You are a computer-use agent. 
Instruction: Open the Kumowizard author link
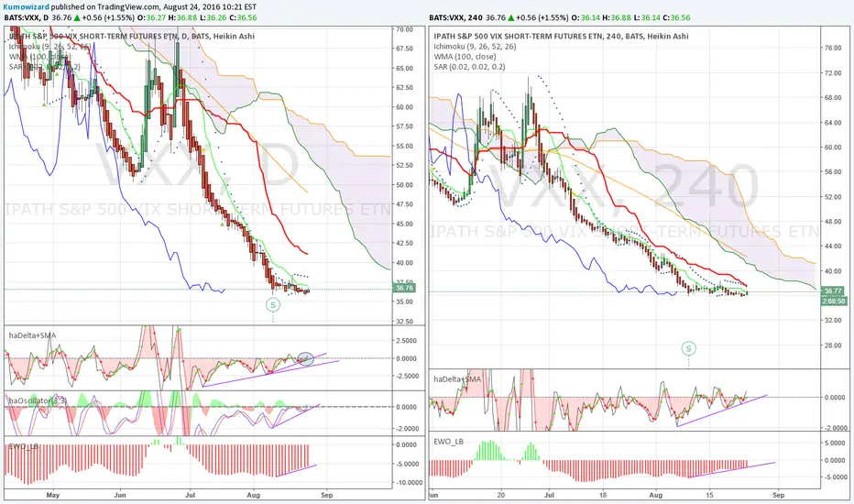(x=27, y=7)
